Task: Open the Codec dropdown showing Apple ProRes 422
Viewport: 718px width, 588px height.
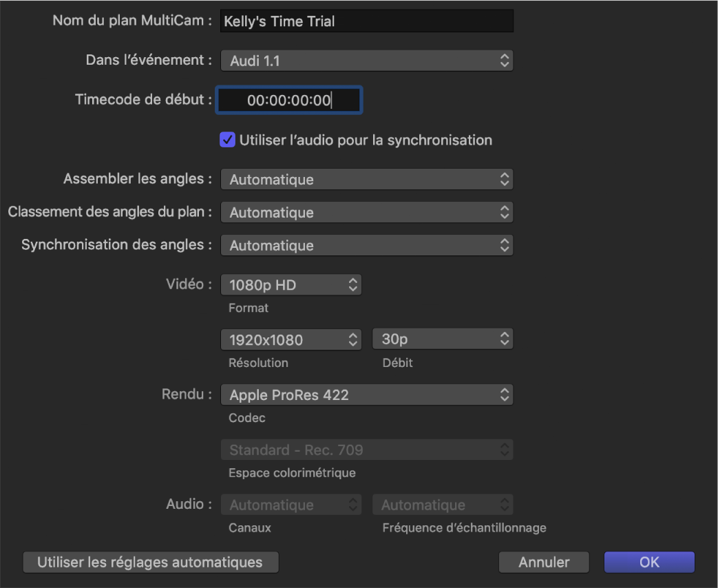Action: coord(366,395)
